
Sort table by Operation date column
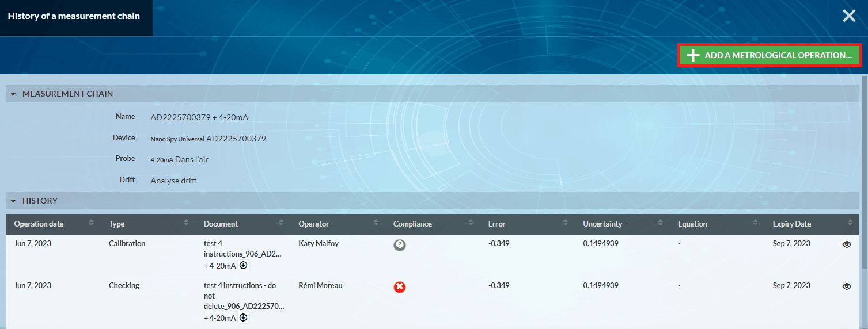coord(91,224)
